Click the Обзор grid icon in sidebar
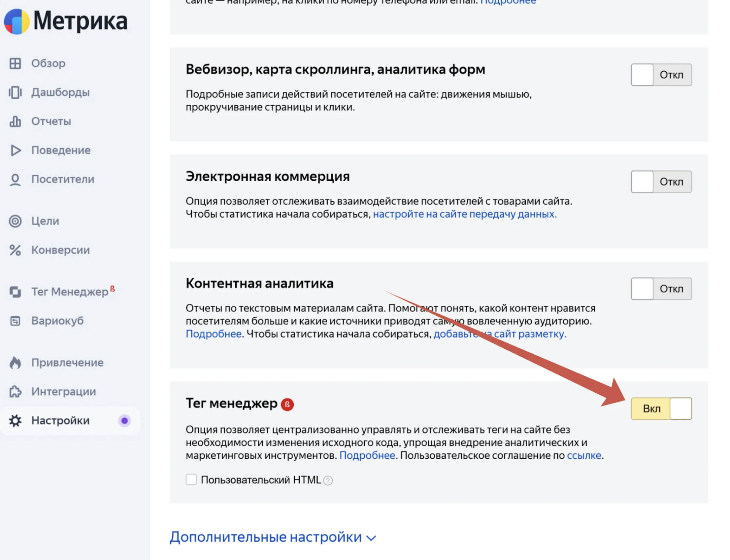730x560 pixels. pos(15,63)
